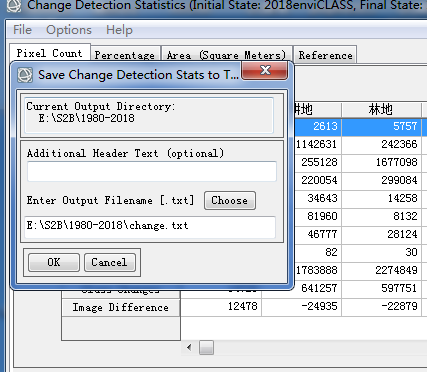Select cell with value 46777

tap(318, 234)
